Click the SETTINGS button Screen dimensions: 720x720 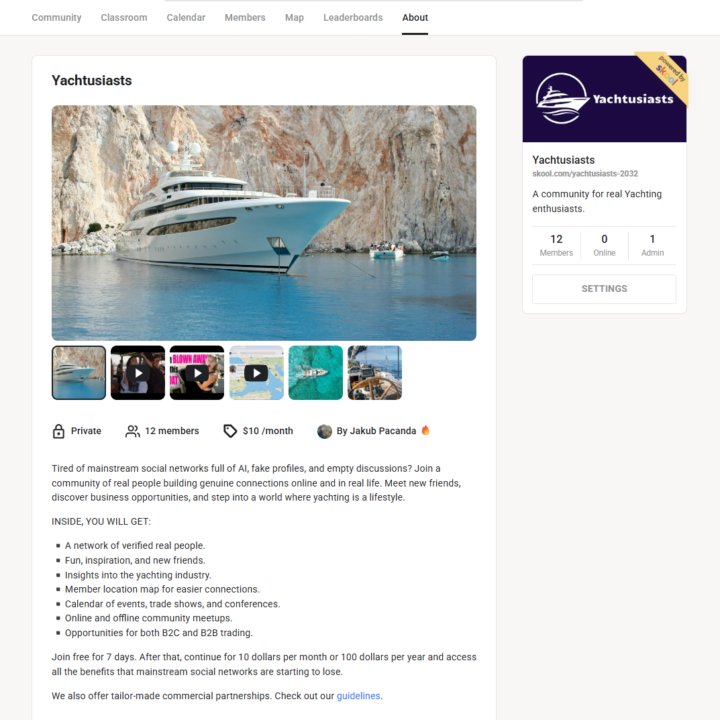(x=604, y=289)
